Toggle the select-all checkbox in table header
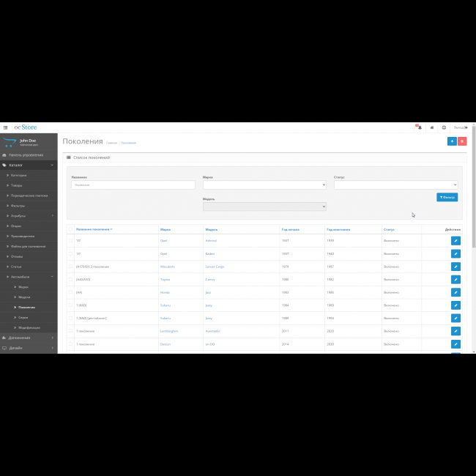The height and width of the screenshot is (476, 476). pos(70,229)
